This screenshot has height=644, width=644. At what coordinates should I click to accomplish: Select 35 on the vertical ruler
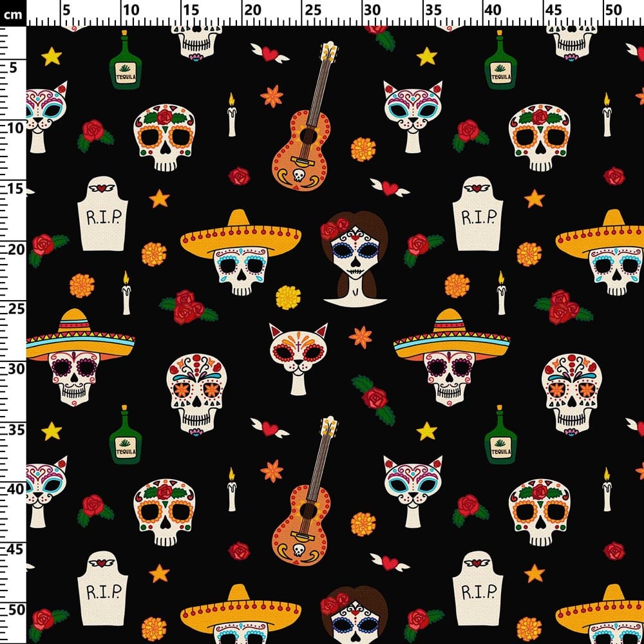tap(16, 430)
